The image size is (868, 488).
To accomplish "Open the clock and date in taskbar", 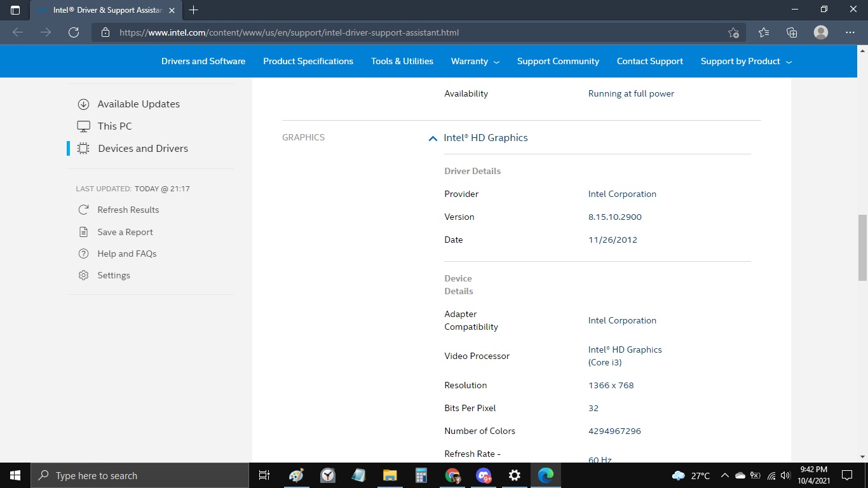I will (x=814, y=475).
